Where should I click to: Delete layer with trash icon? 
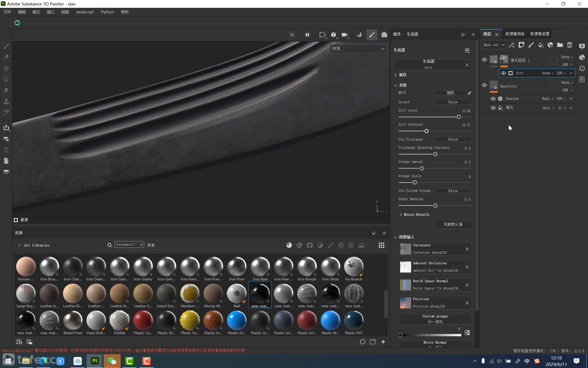click(570, 45)
